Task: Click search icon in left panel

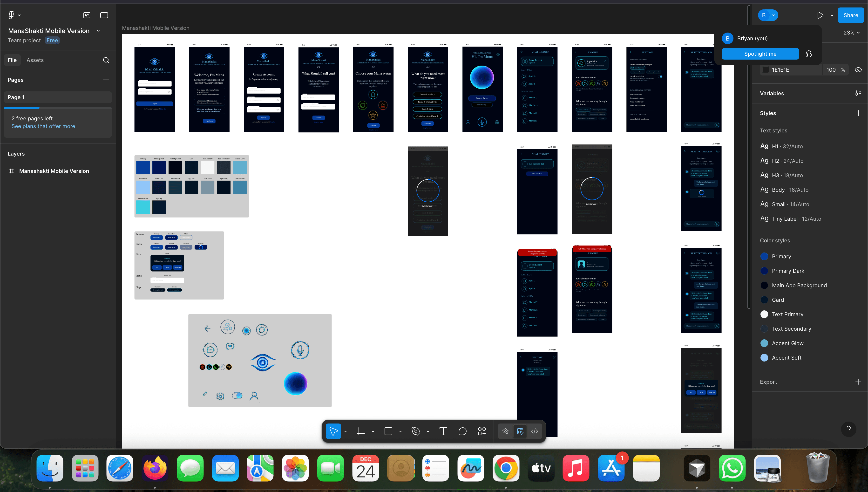Action: point(106,60)
